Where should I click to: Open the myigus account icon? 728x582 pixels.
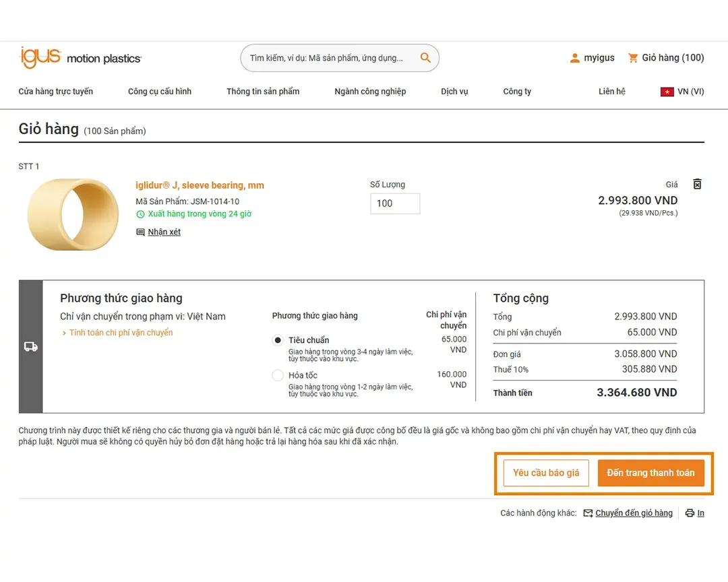click(575, 58)
